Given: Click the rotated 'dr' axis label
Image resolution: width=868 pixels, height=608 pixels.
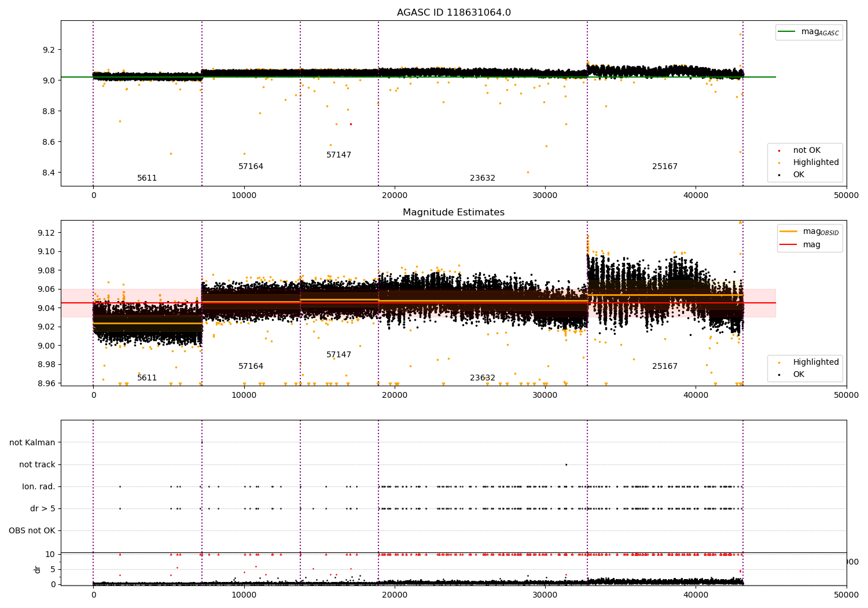Looking at the screenshot, I should [38, 569].
